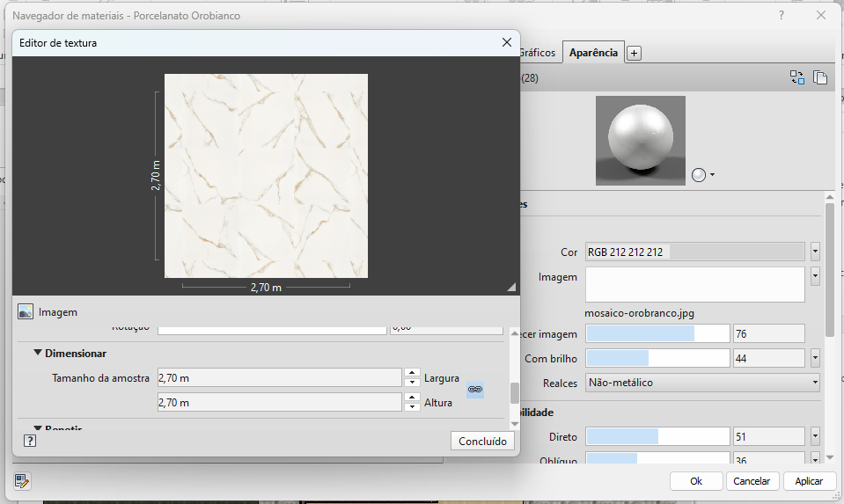The image size is (844, 504).
Task: Edit the Direto value 51
Action: click(x=768, y=436)
